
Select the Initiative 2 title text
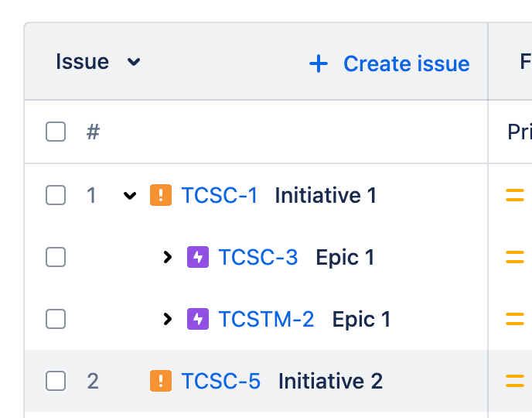point(330,381)
